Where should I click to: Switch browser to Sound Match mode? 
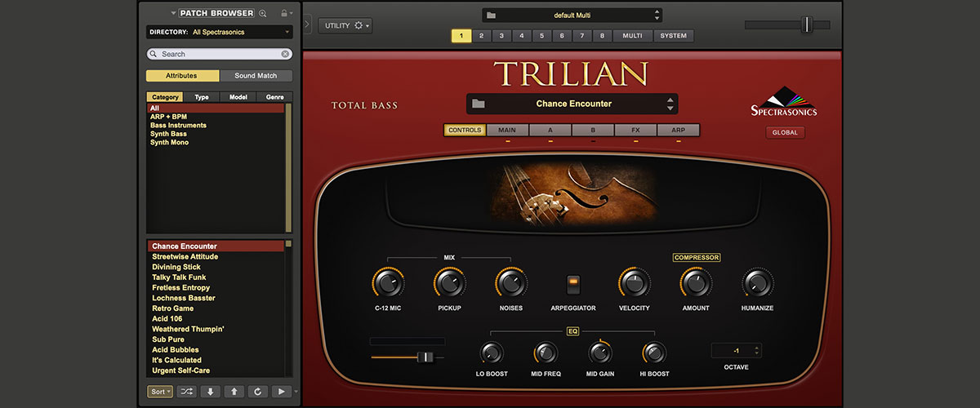pos(256,76)
